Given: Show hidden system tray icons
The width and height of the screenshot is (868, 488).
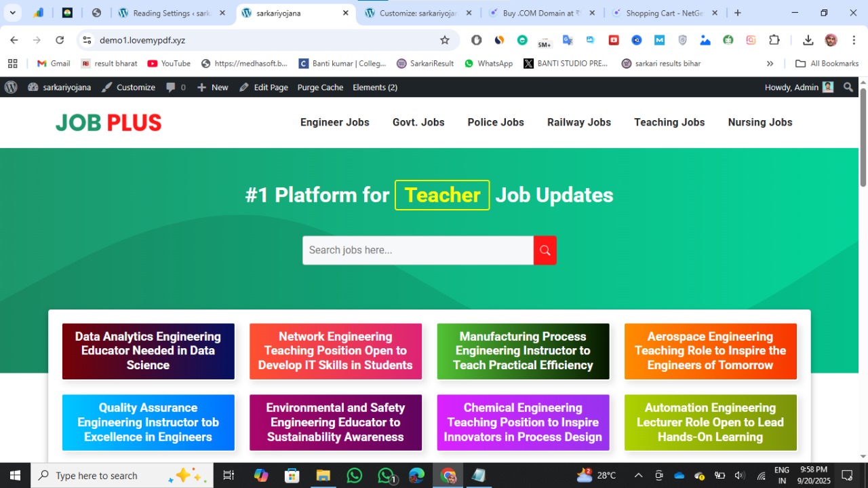Looking at the screenshot, I should (637, 475).
